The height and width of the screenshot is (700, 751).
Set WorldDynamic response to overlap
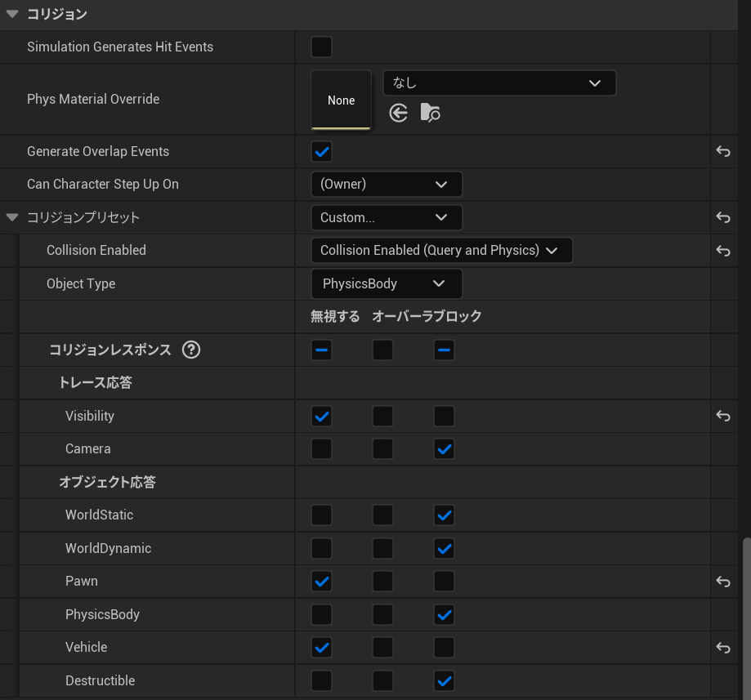pos(382,549)
